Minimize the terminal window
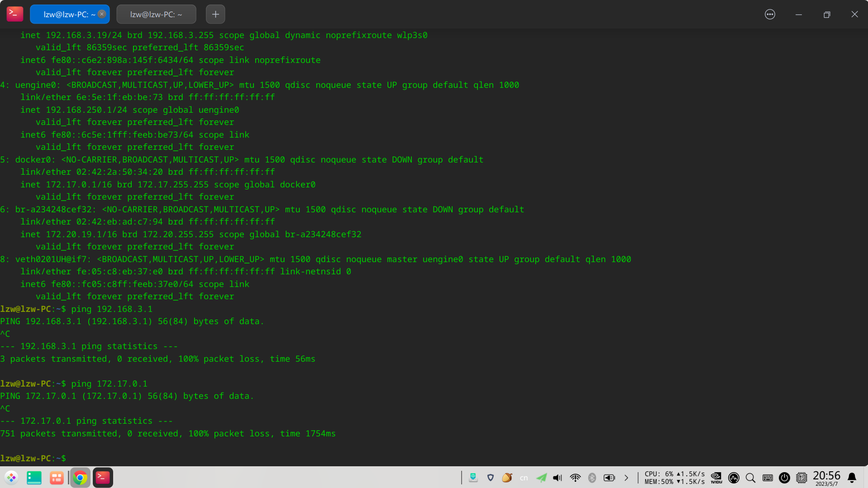 coord(799,14)
